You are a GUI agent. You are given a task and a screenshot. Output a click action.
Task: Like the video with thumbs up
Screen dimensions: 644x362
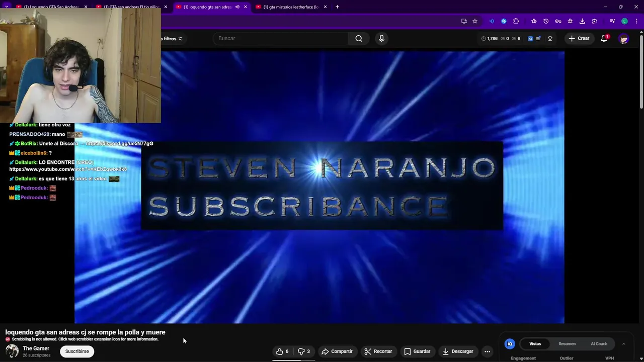click(282, 351)
